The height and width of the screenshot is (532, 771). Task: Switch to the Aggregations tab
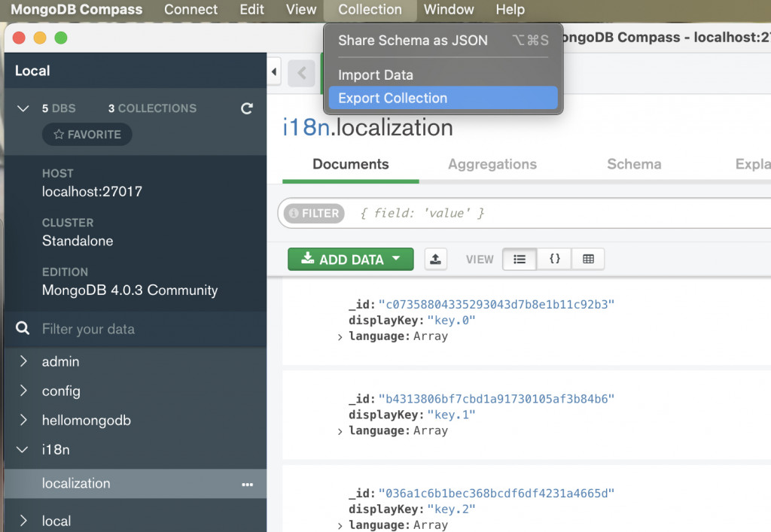coord(492,164)
